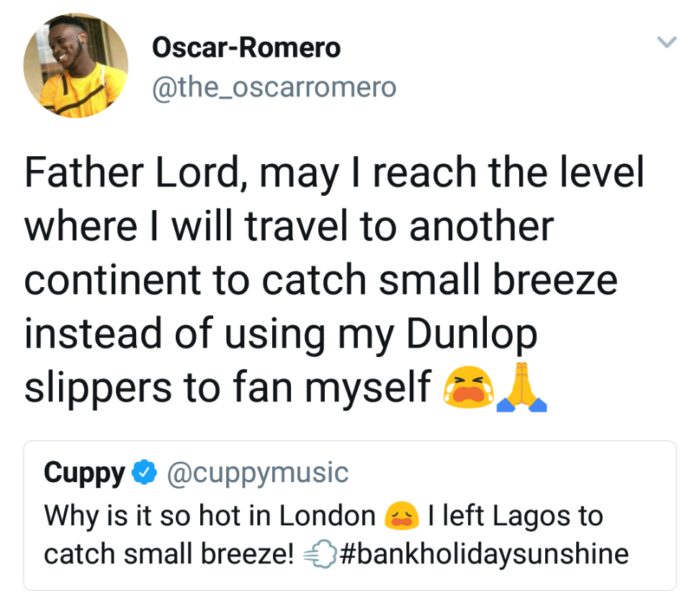Screen dimensions: 700x616
Task: Open the tweet options chevron menu
Action: (x=668, y=43)
